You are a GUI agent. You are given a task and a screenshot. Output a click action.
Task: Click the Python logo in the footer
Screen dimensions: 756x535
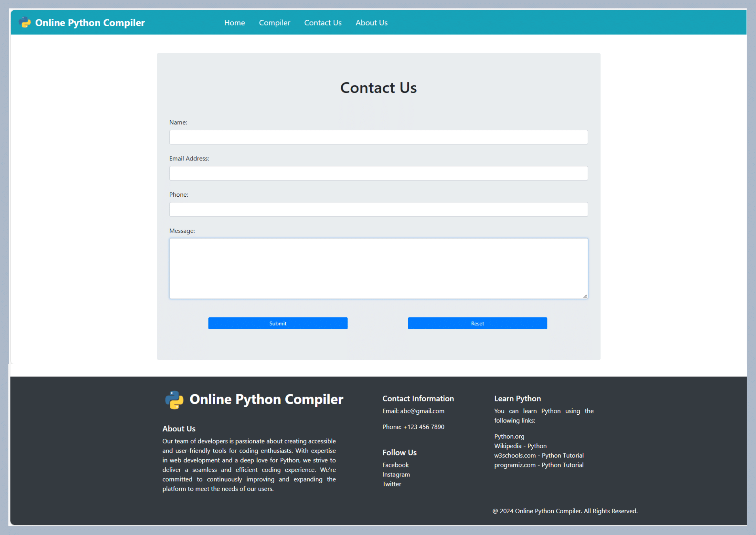174,399
